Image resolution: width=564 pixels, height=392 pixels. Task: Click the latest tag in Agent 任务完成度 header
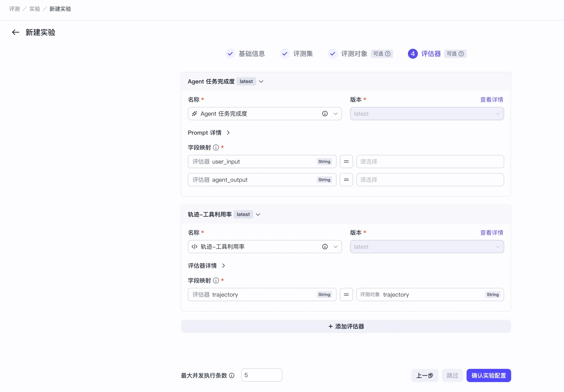coord(246,82)
